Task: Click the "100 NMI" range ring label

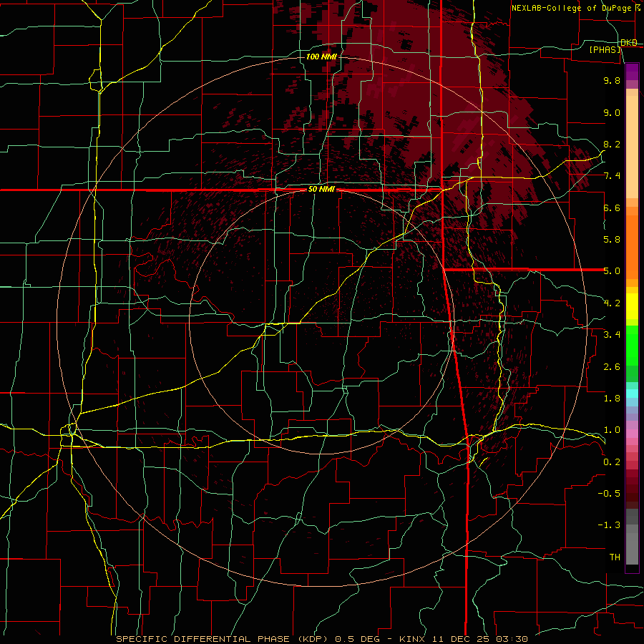Action: 321,57
